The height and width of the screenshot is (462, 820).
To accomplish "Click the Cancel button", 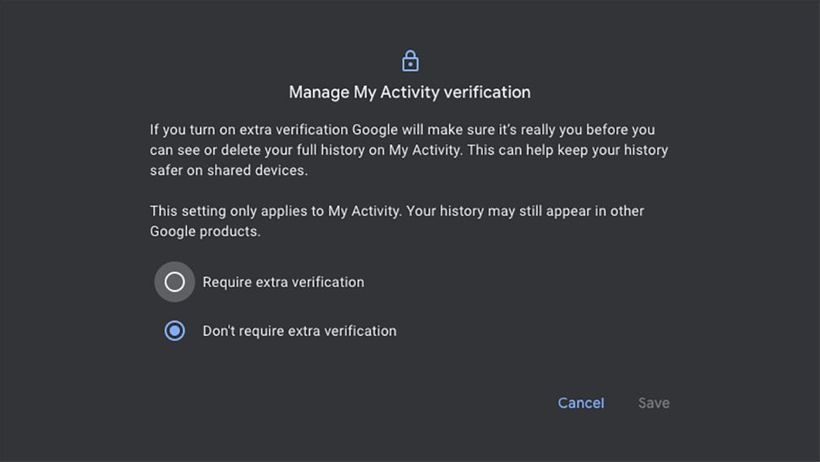I will tap(580, 403).
